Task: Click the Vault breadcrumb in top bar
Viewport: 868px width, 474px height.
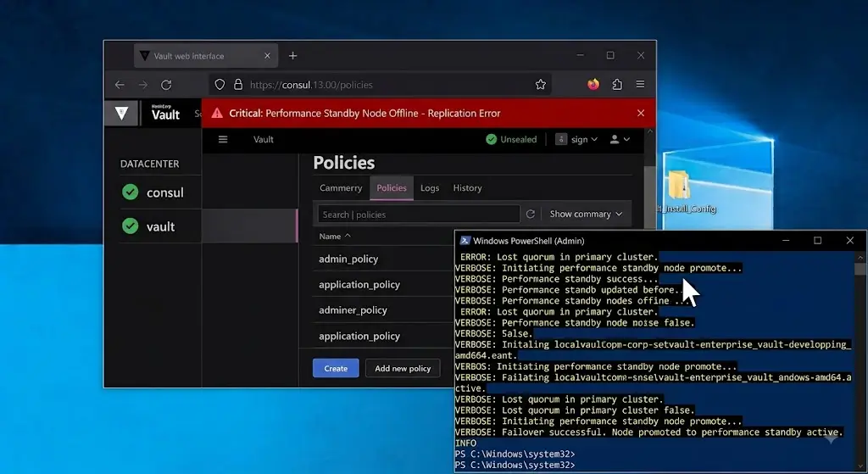Action: tap(263, 139)
